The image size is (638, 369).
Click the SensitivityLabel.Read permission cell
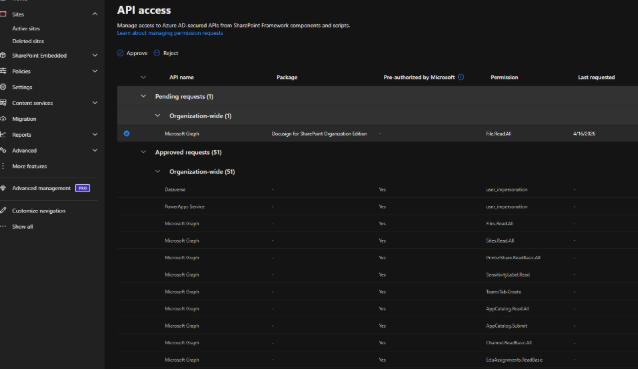point(508,275)
